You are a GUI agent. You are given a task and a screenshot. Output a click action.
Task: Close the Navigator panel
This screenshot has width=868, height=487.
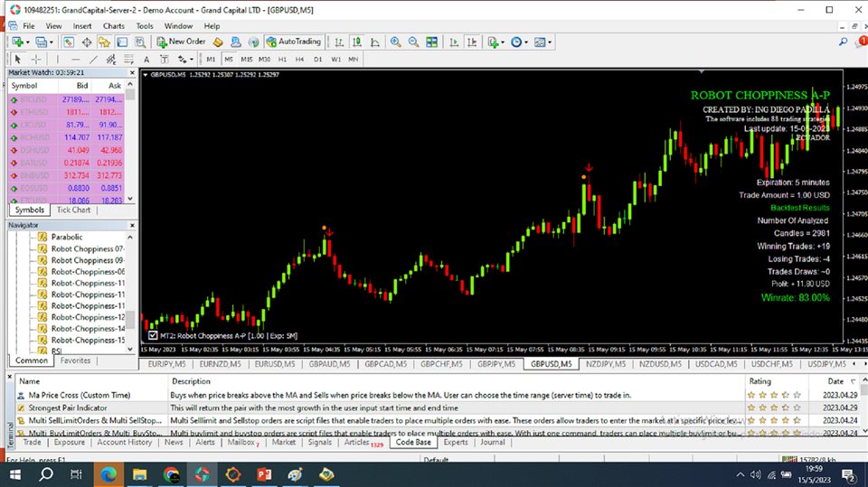coord(132,225)
